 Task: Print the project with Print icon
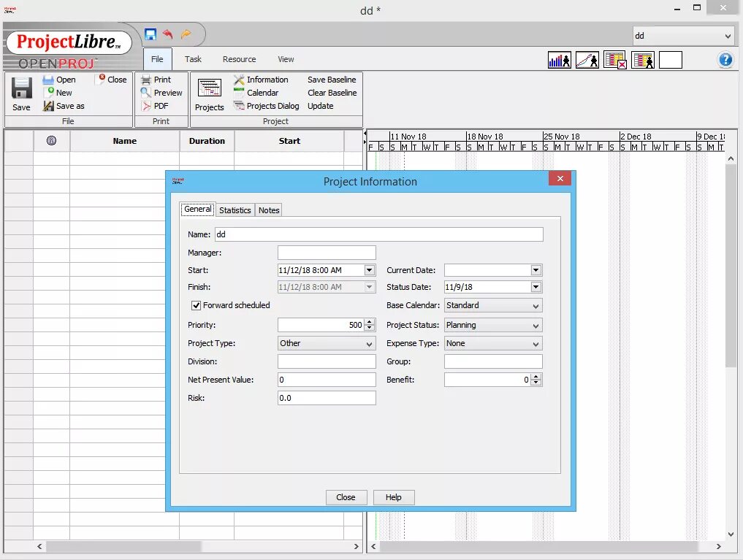146,80
